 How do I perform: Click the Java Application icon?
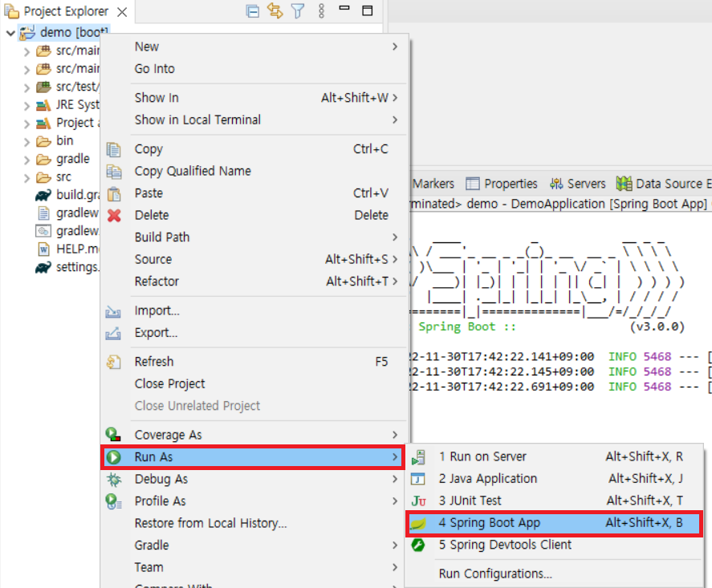pos(417,479)
